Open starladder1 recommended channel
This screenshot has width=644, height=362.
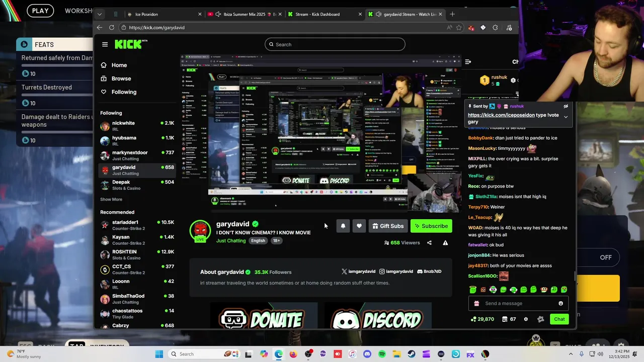point(137,225)
